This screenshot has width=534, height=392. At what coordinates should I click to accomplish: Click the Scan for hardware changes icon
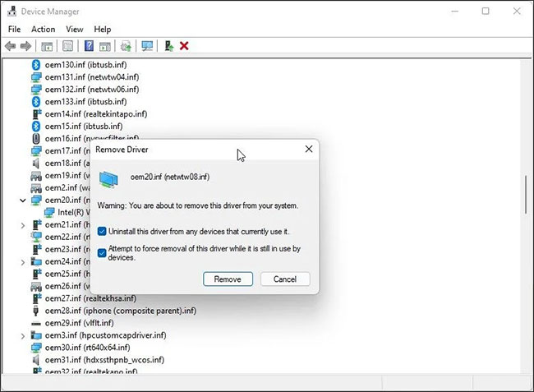(147, 46)
